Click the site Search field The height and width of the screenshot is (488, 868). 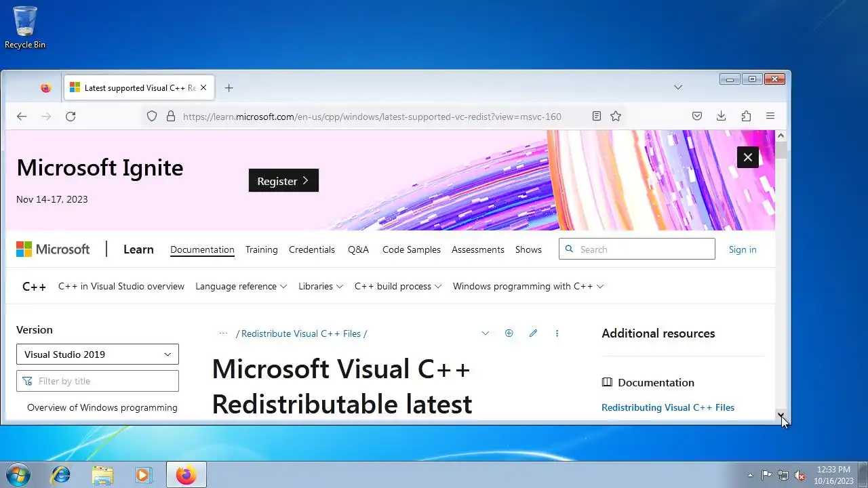click(x=637, y=249)
